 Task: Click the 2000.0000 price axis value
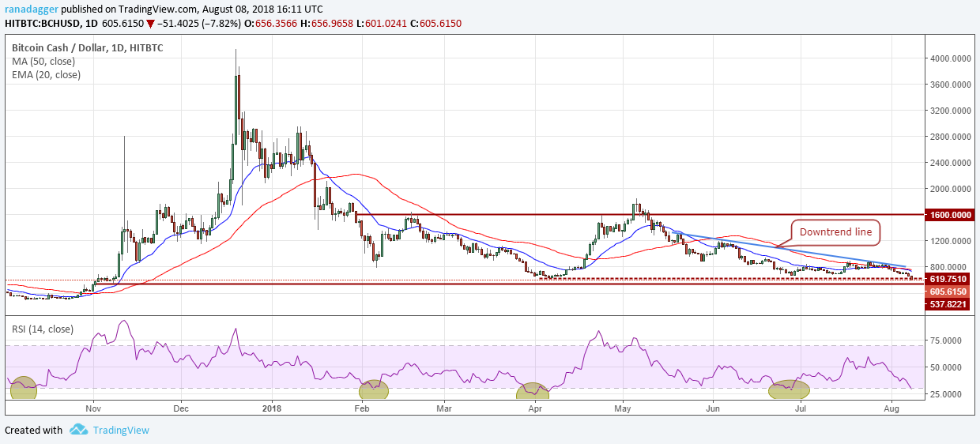pos(952,189)
